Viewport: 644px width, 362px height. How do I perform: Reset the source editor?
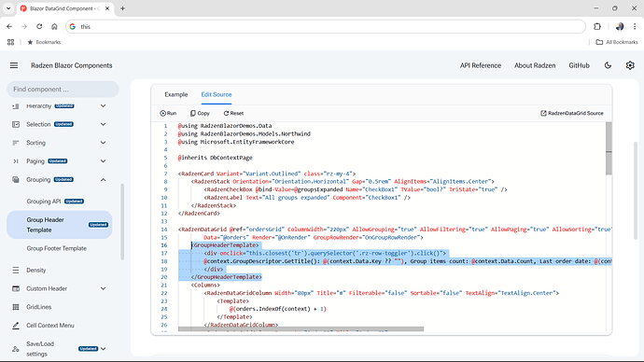coord(233,113)
